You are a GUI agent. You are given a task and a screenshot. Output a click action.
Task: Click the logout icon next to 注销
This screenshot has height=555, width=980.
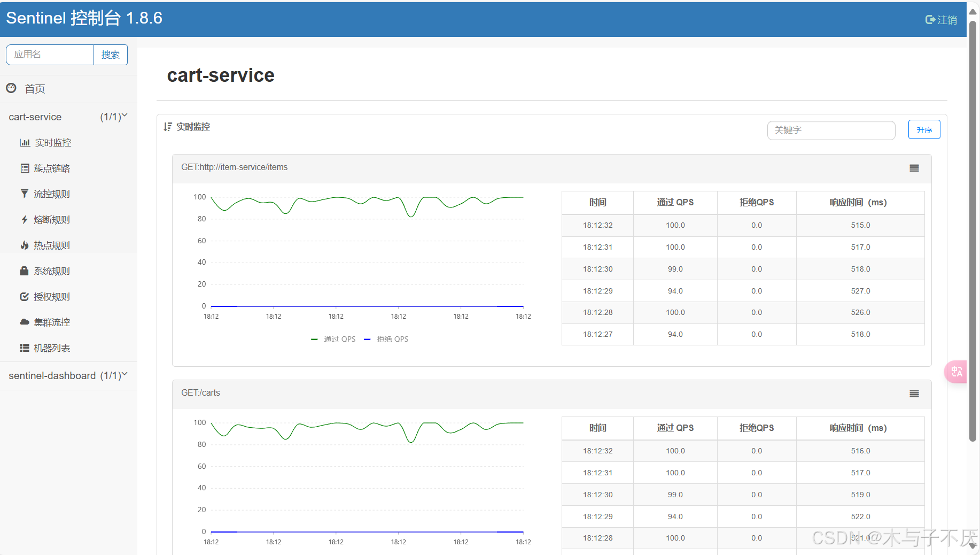point(930,20)
